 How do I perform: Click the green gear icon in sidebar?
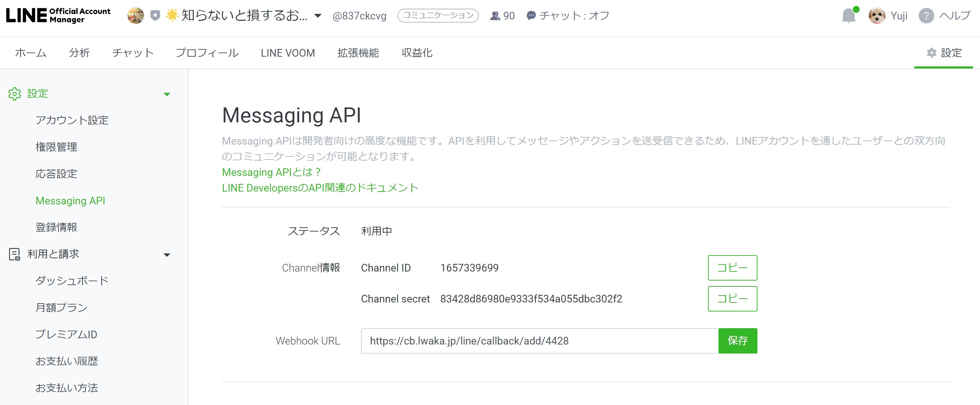click(x=15, y=94)
